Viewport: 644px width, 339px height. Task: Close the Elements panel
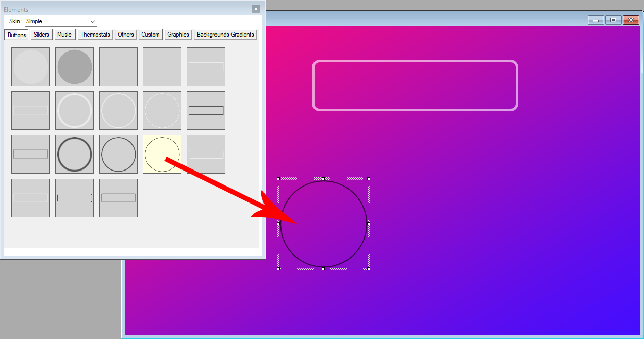click(256, 9)
